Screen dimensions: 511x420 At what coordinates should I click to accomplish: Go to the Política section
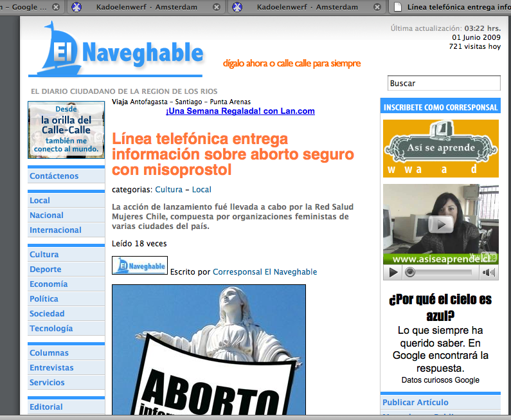point(44,298)
